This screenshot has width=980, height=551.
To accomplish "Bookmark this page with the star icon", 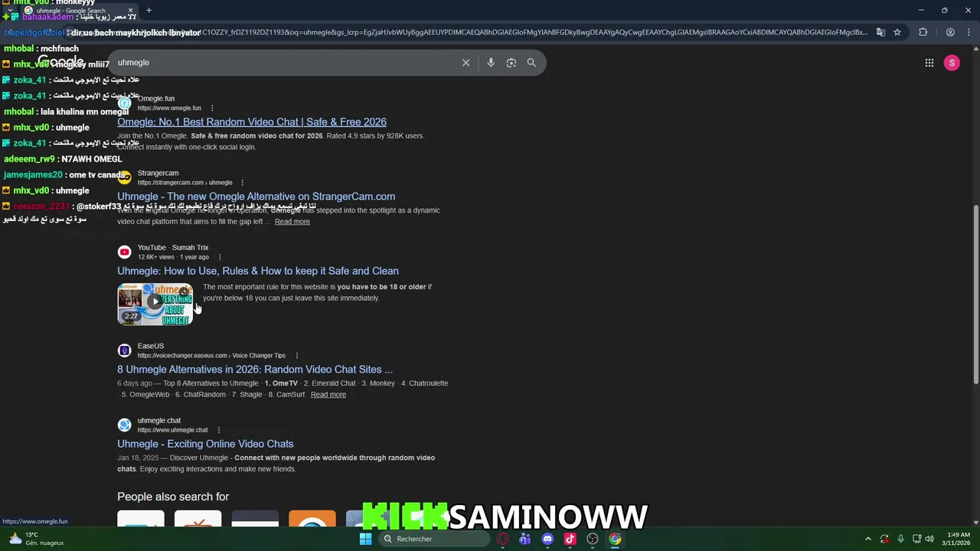I will pyautogui.click(x=897, y=32).
